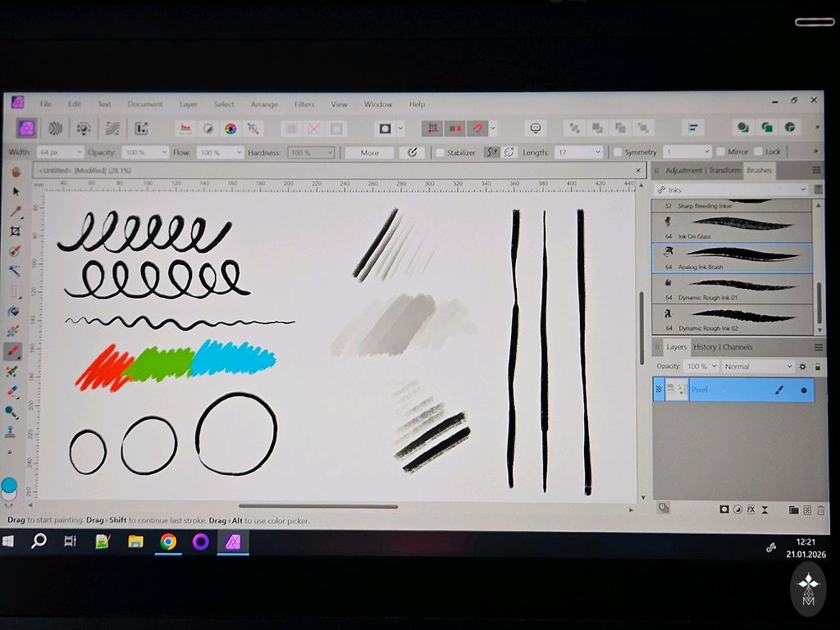Switch to the Liquify Persona icon
Viewport: 840px width, 630px height.
click(x=55, y=128)
